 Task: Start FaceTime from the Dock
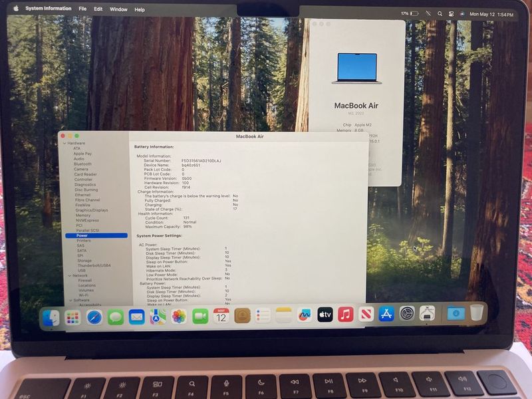pos(200,317)
